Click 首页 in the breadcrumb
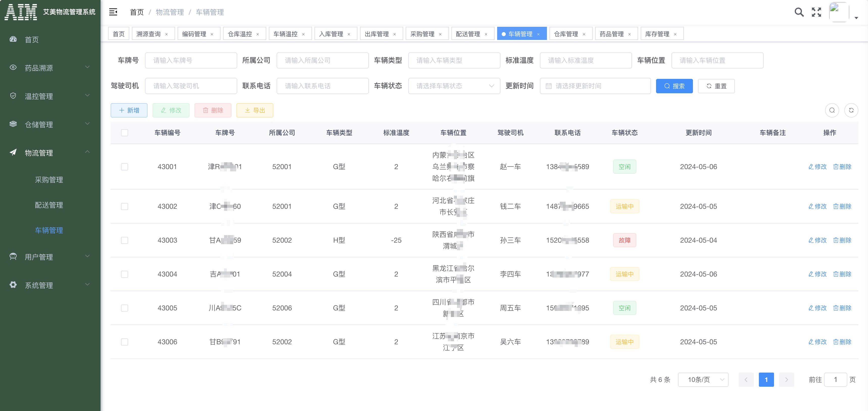 [137, 12]
